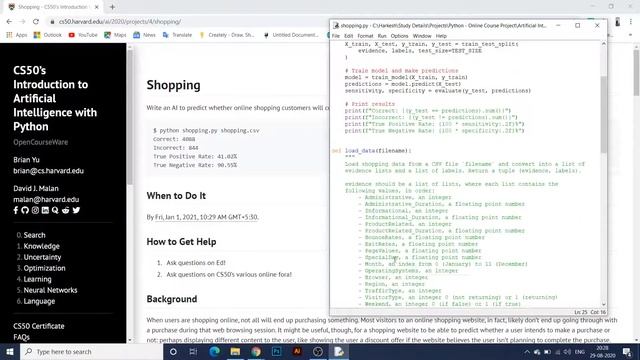Click malan@harvard.edu email link

click(46, 199)
